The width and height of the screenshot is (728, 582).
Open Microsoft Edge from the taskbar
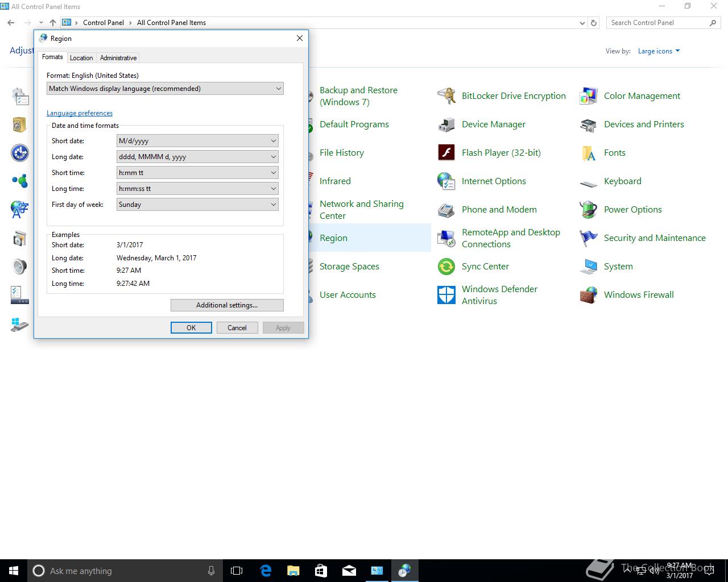266,571
